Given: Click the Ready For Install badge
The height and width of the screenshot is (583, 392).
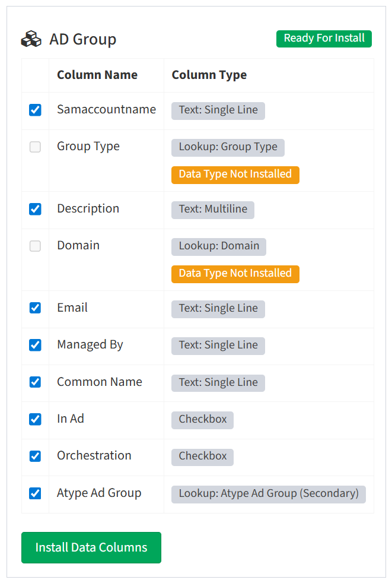Looking at the screenshot, I should [x=324, y=39].
